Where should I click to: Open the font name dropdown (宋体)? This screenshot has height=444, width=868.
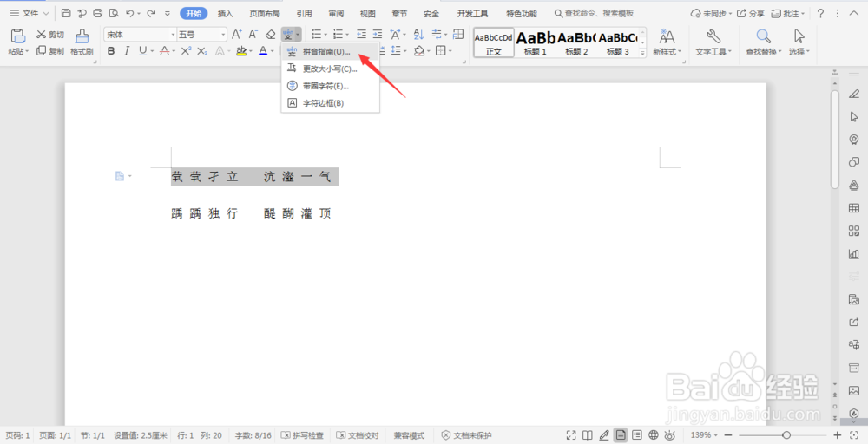pyautogui.click(x=173, y=35)
